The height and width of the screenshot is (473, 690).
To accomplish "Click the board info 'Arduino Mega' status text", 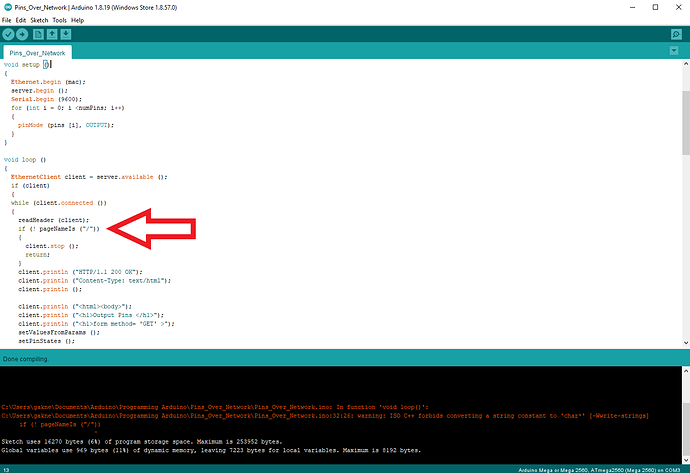I will coord(599,470).
